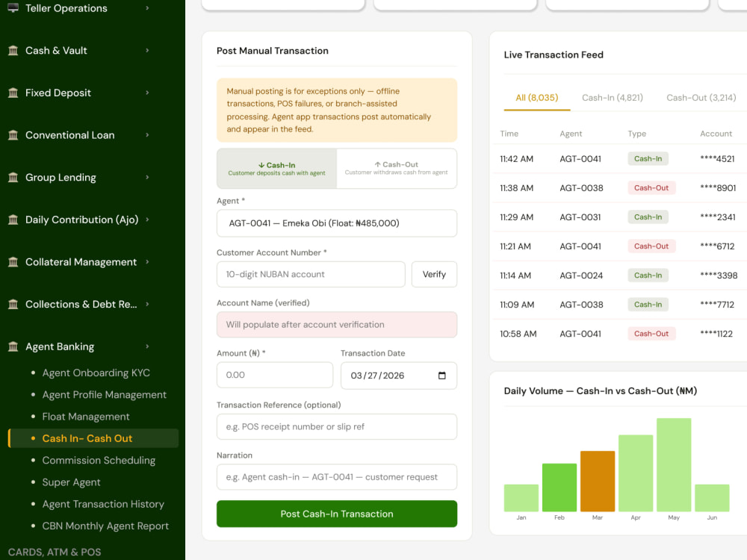
Task: Open Float Management submenu item
Action: tap(86, 417)
